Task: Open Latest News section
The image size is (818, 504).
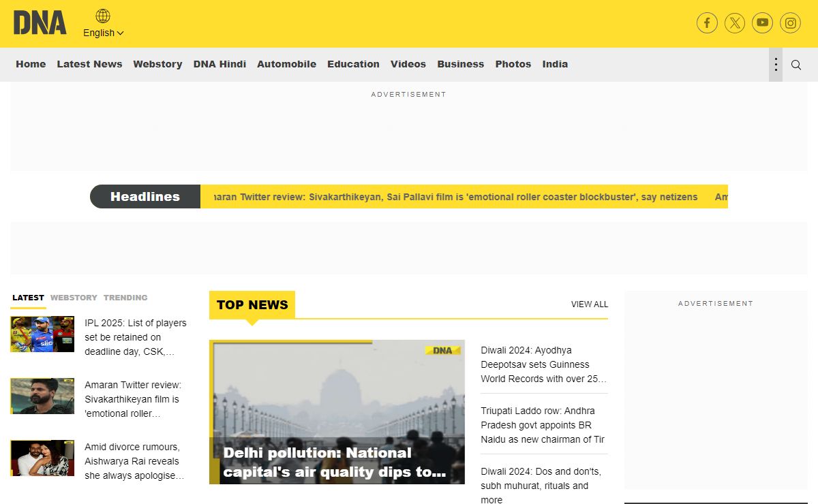Action: tap(89, 64)
